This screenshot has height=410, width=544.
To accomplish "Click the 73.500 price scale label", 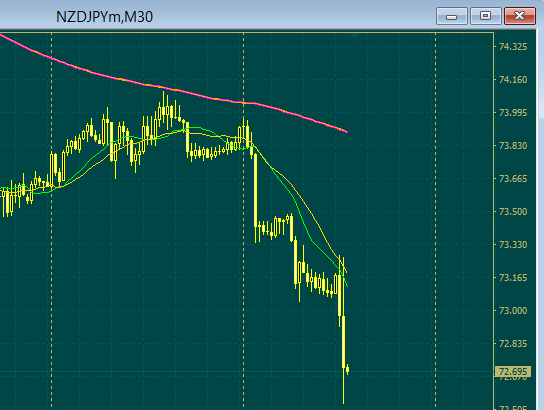I will (x=513, y=212).
